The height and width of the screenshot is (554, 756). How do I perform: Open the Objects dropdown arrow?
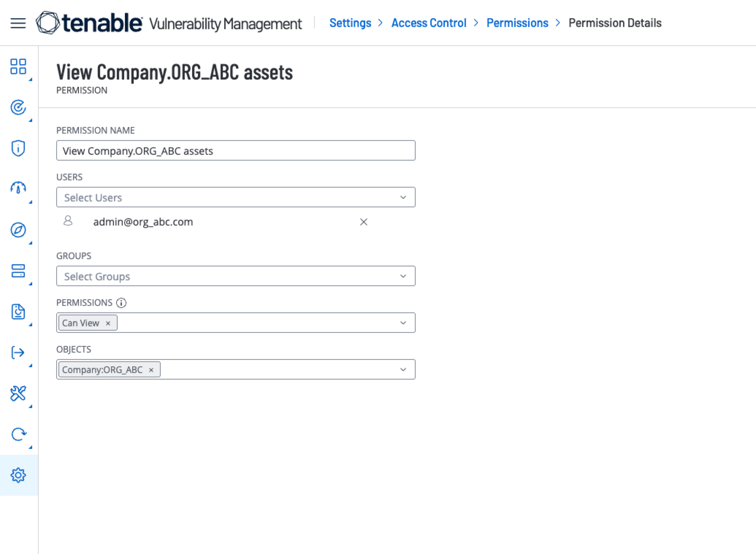(403, 370)
